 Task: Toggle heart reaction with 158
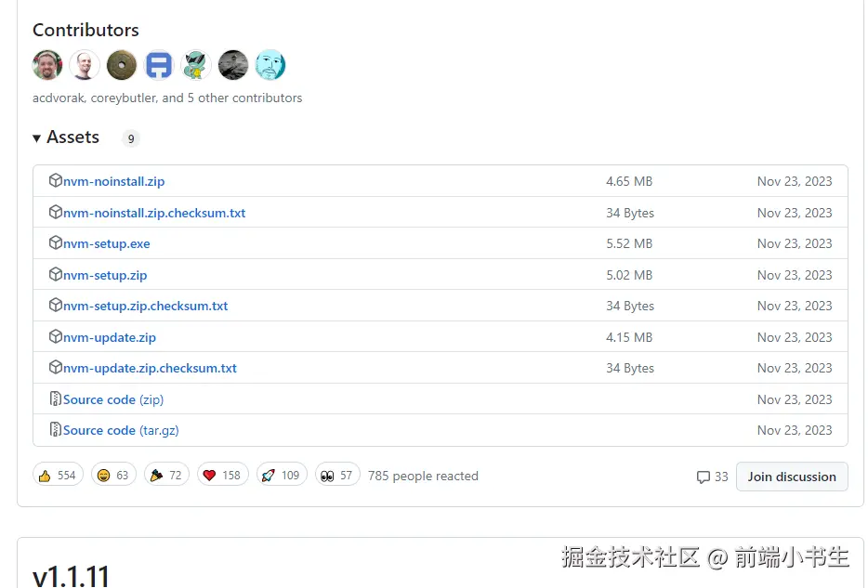pos(222,476)
